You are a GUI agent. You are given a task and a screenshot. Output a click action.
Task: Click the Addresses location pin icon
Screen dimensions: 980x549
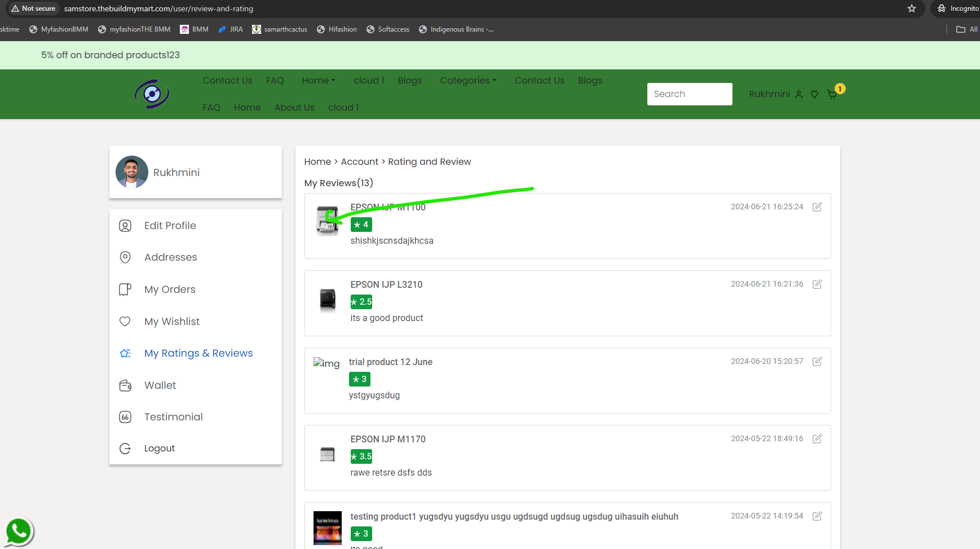(125, 257)
